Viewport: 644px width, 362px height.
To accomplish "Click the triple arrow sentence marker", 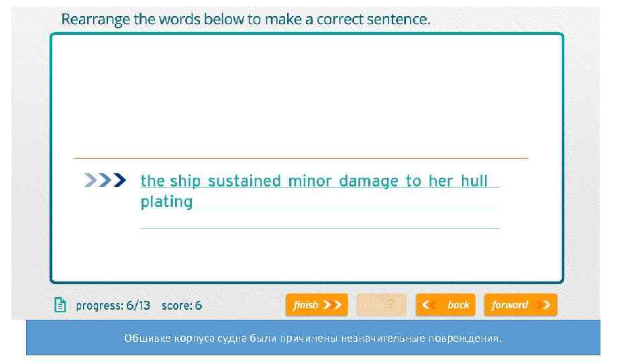I will tap(105, 180).
